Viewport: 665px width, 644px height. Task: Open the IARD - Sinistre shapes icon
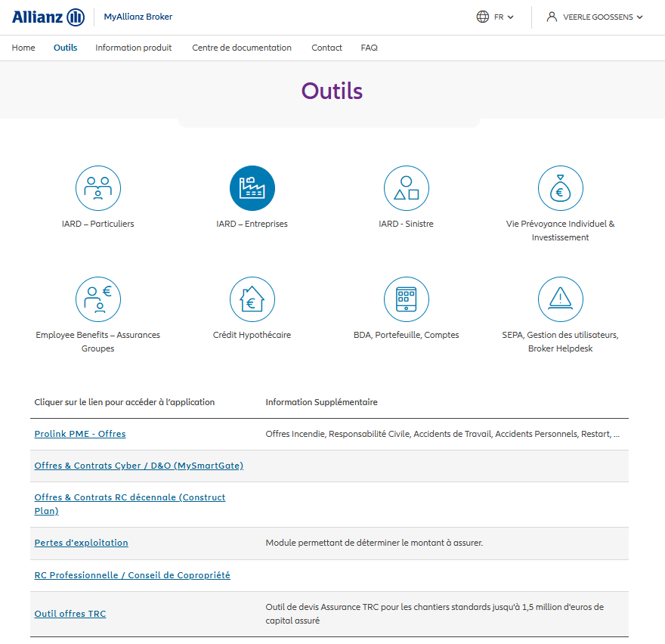[406, 188]
